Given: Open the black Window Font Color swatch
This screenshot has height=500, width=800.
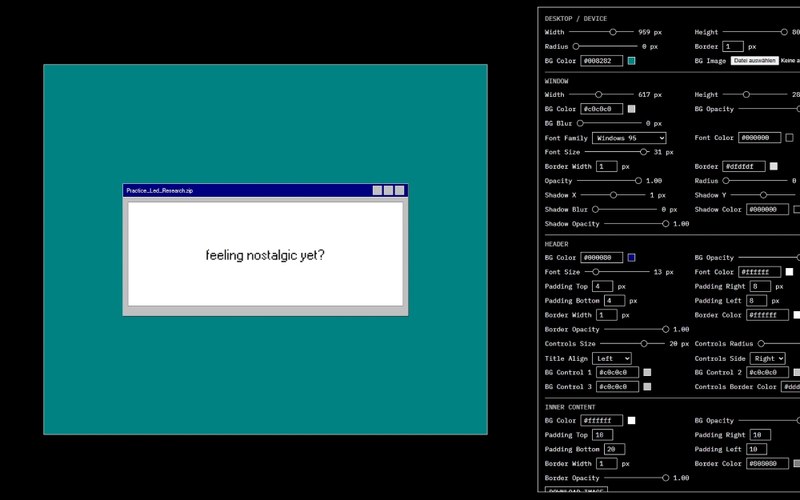Looking at the screenshot, I should point(789,138).
